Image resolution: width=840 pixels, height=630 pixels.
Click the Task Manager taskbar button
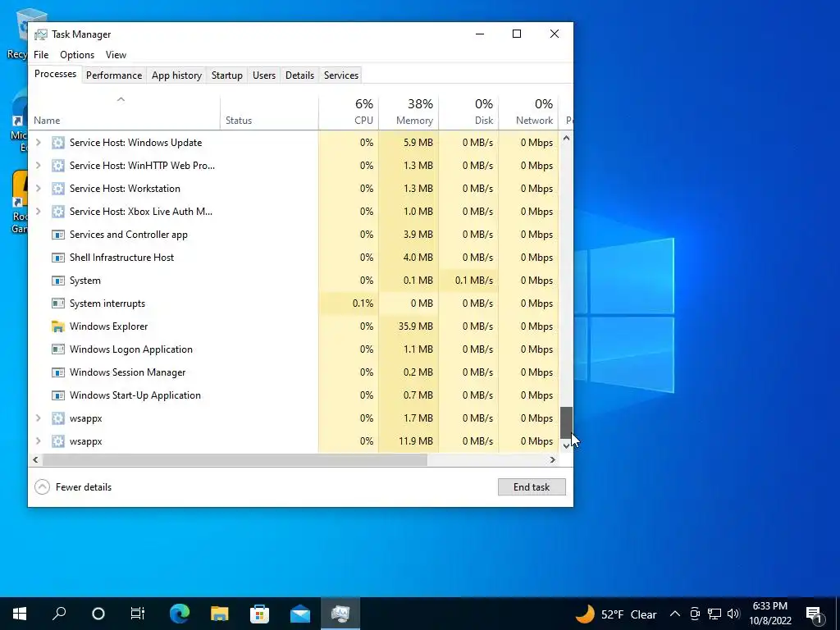[340, 614]
